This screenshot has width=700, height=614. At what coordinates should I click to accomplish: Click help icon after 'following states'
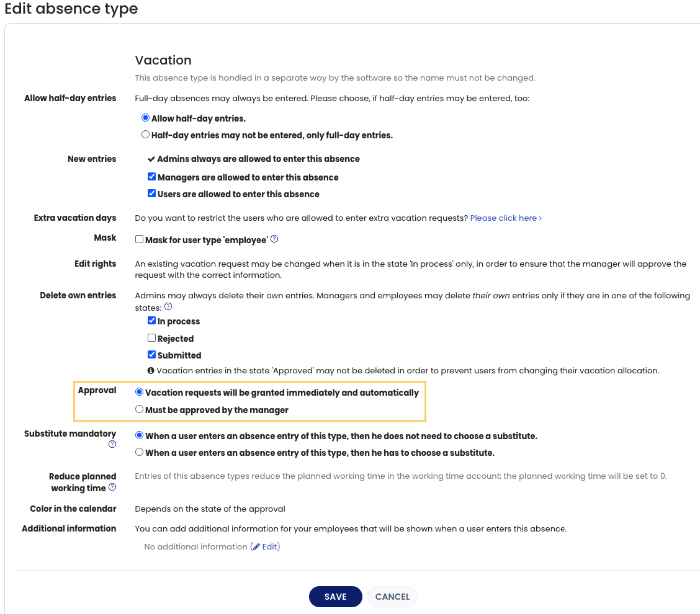point(168,306)
